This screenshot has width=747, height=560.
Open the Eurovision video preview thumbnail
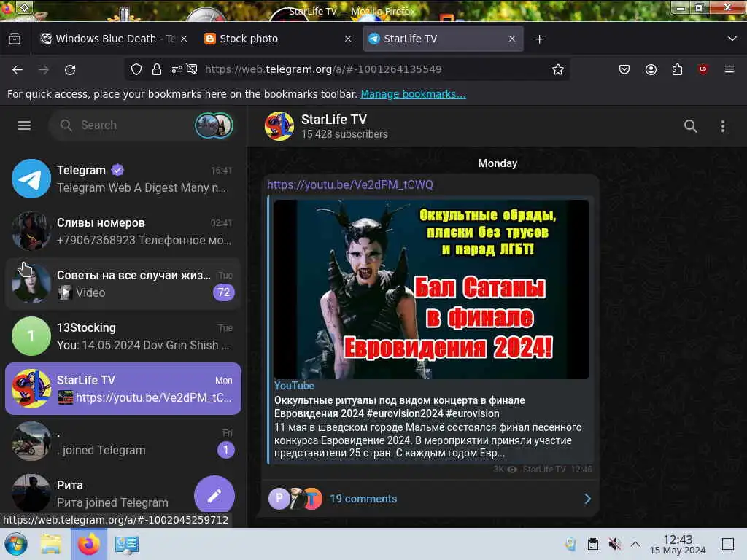[432, 289]
